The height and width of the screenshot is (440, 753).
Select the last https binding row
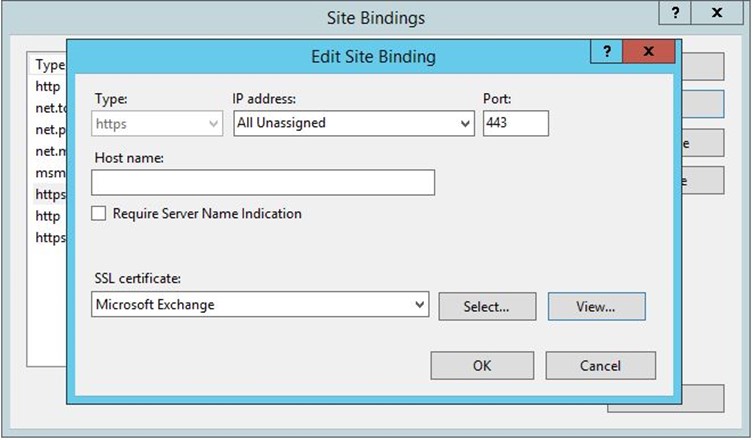[50, 238]
